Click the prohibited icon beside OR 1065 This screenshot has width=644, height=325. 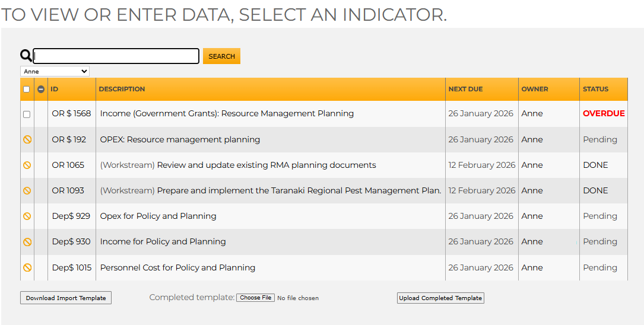[x=27, y=165]
